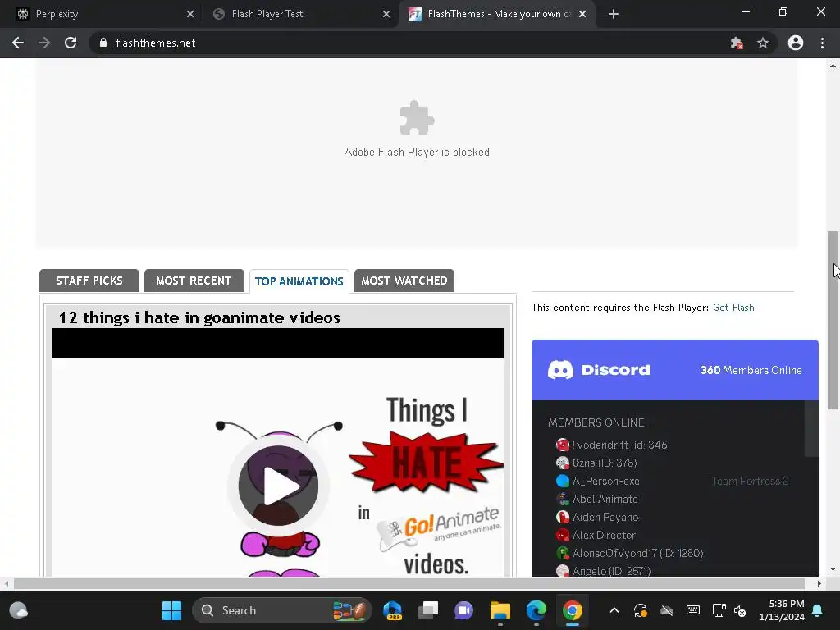Screen dimensions: 840x630
Task: Select member Angelo (ID: 2571)
Action: pos(604,571)
